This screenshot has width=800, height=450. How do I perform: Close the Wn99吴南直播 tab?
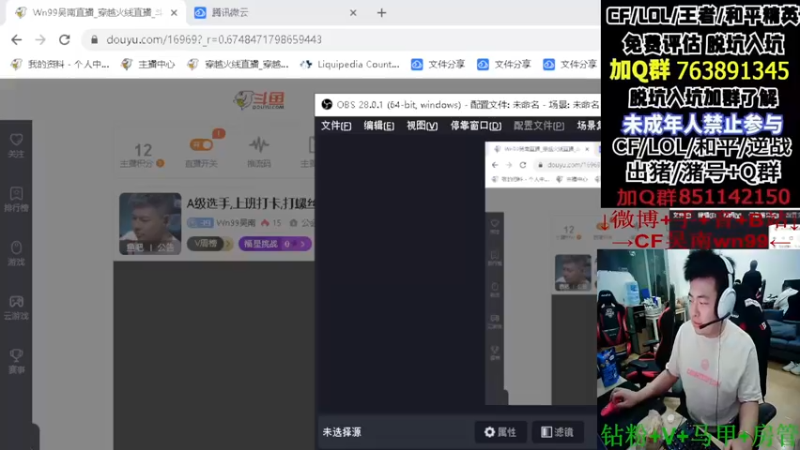[x=174, y=13]
